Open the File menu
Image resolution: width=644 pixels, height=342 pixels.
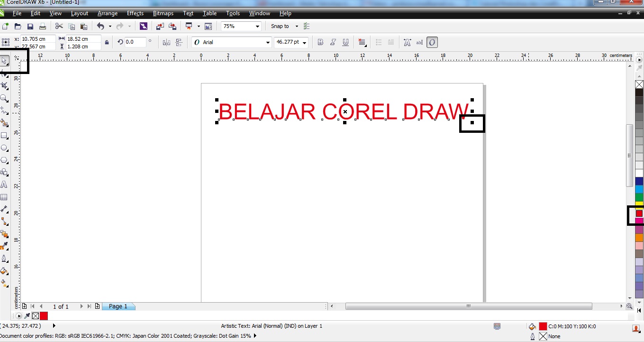[x=17, y=13]
